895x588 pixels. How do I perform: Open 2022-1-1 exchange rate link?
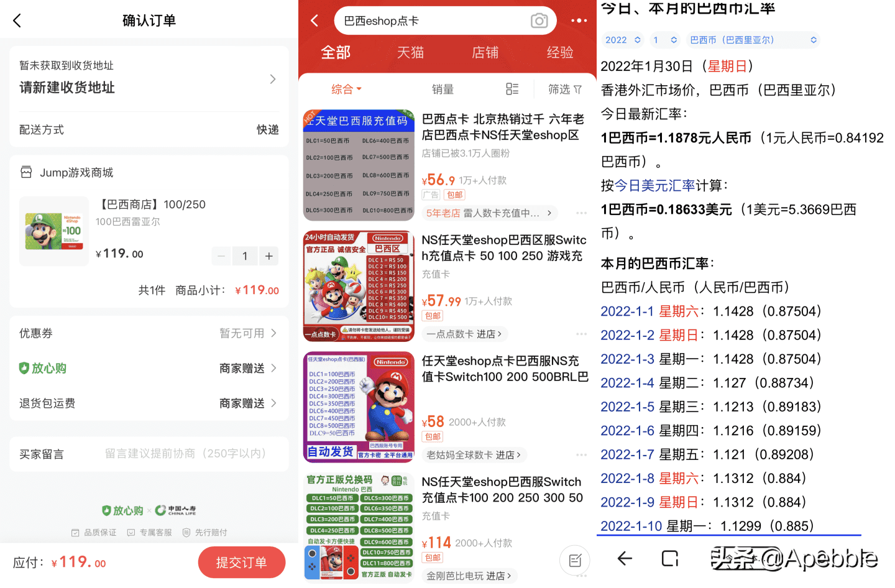pyautogui.click(x=627, y=311)
